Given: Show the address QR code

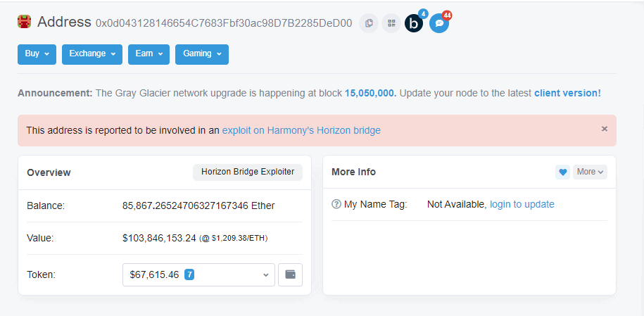Looking at the screenshot, I should [391, 23].
